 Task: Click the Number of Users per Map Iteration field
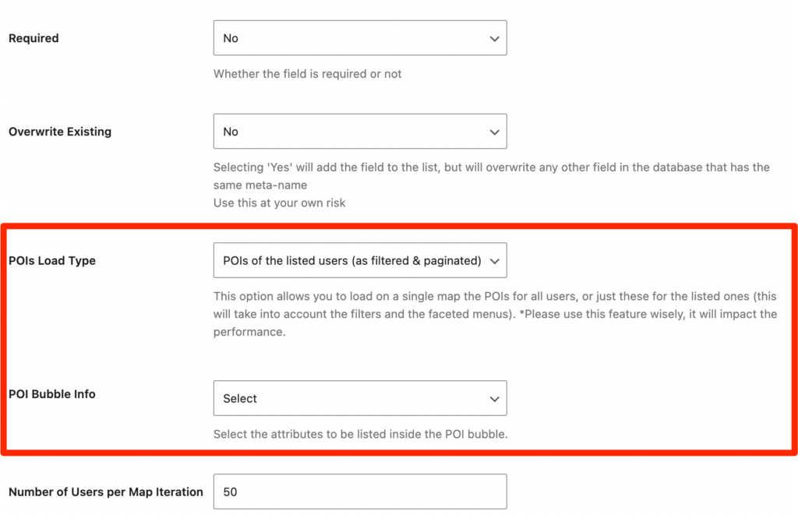point(360,491)
